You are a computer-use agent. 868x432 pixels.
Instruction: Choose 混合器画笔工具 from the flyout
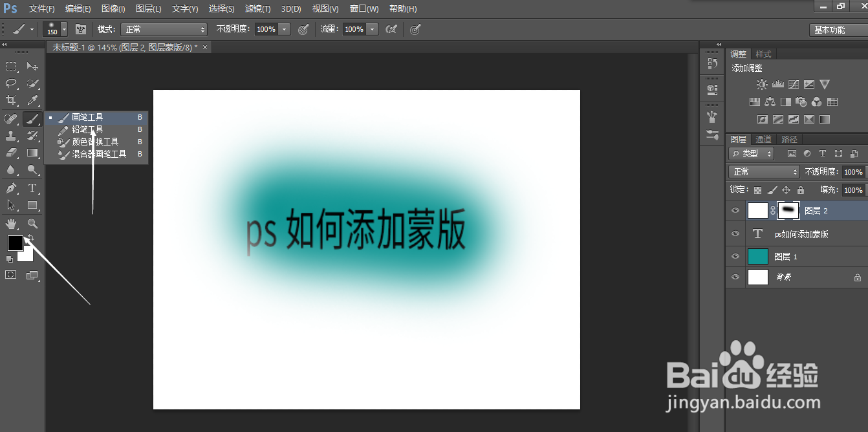[96, 154]
